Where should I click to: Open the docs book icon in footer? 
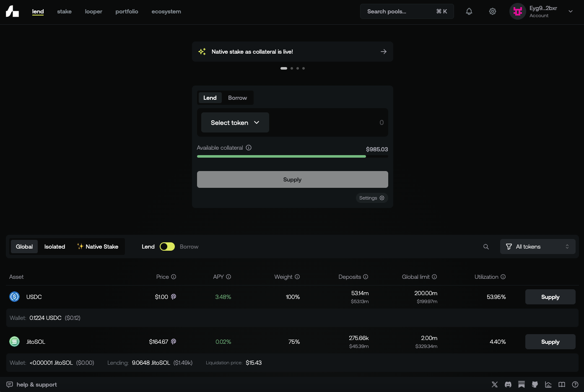[x=562, y=384]
